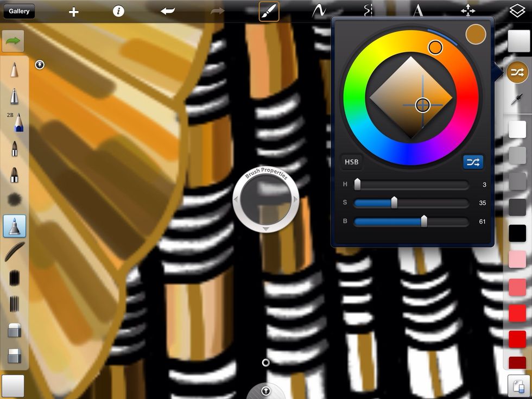The height and width of the screenshot is (399, 532).
Task: Tap the plus button to add a layer
Action: point(73,11)
